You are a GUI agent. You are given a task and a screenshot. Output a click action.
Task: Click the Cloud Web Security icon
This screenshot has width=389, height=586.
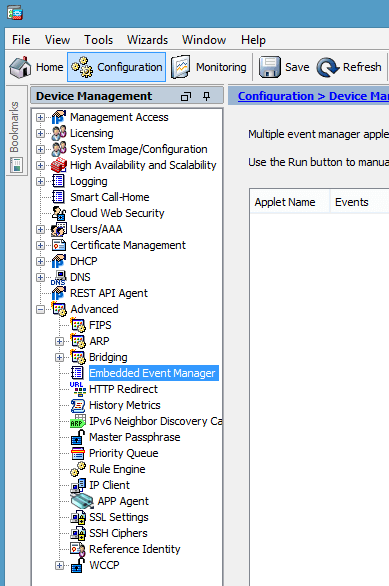click(59, 213)
